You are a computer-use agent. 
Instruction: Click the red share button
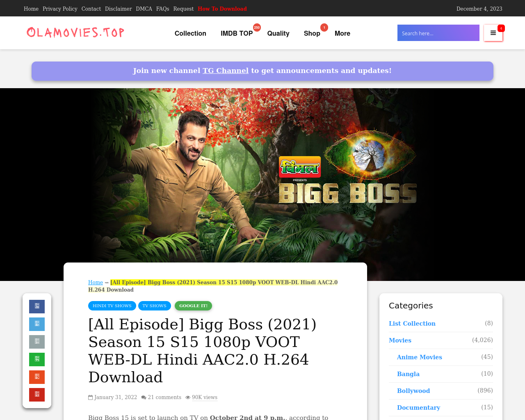(x=37, y=395)
